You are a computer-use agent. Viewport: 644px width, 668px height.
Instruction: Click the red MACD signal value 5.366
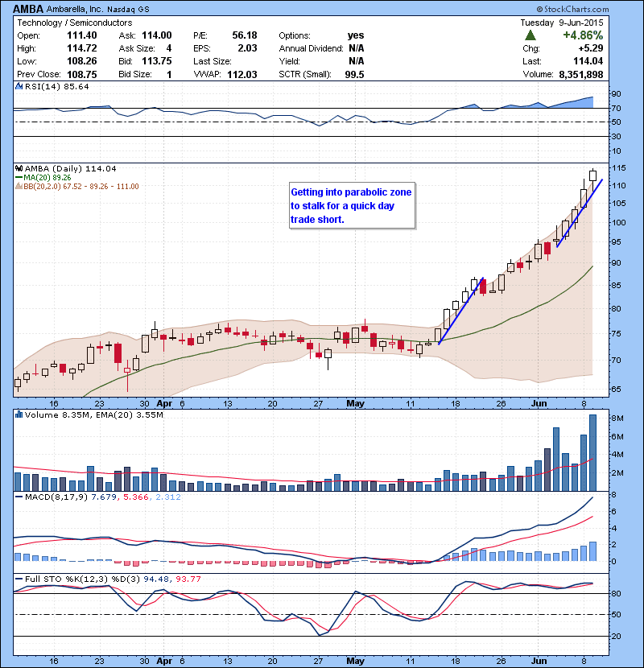point(135,497)
